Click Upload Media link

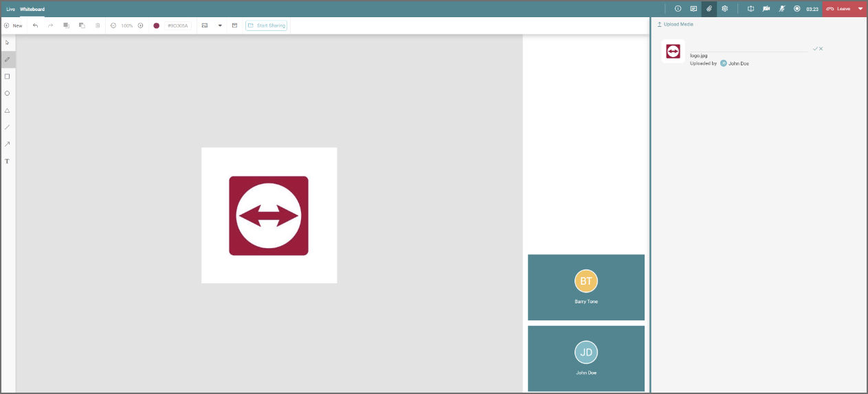tap(676, 24)
